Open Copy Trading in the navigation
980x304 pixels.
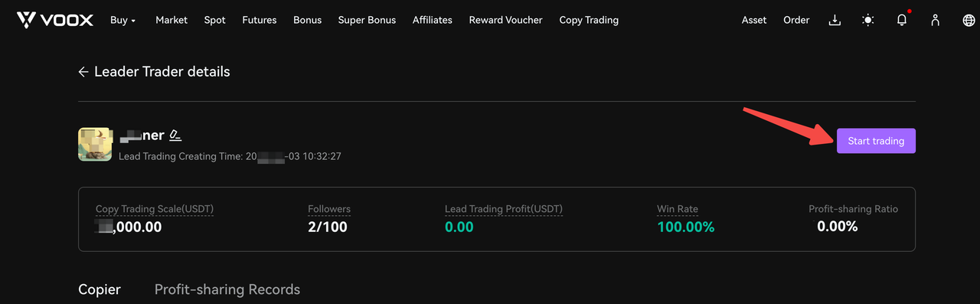coord(589,20)
